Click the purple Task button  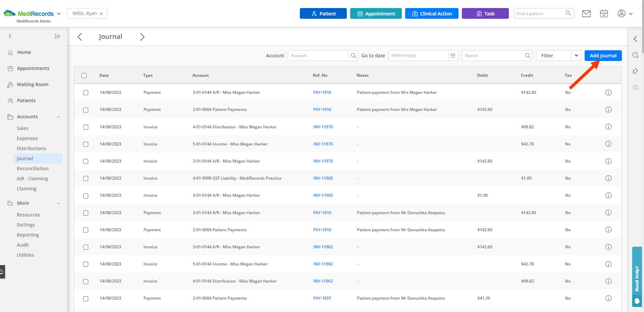click(485, 14)
